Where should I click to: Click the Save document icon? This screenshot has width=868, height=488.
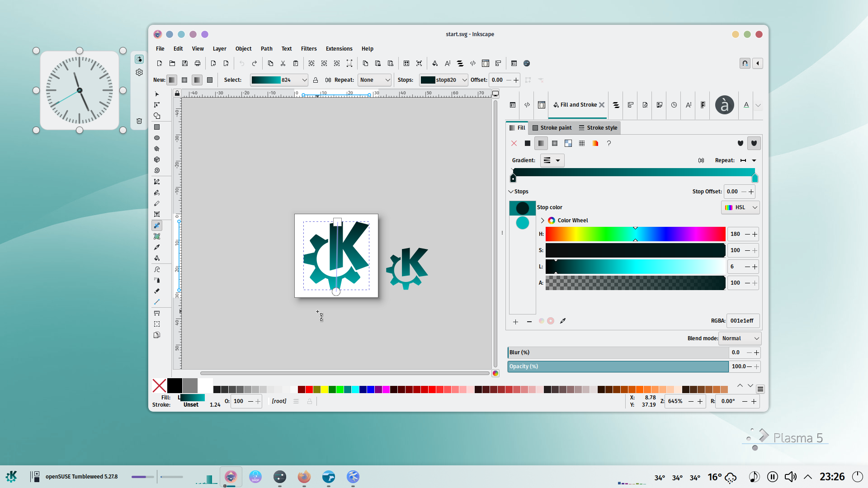[x=185, y=63]
